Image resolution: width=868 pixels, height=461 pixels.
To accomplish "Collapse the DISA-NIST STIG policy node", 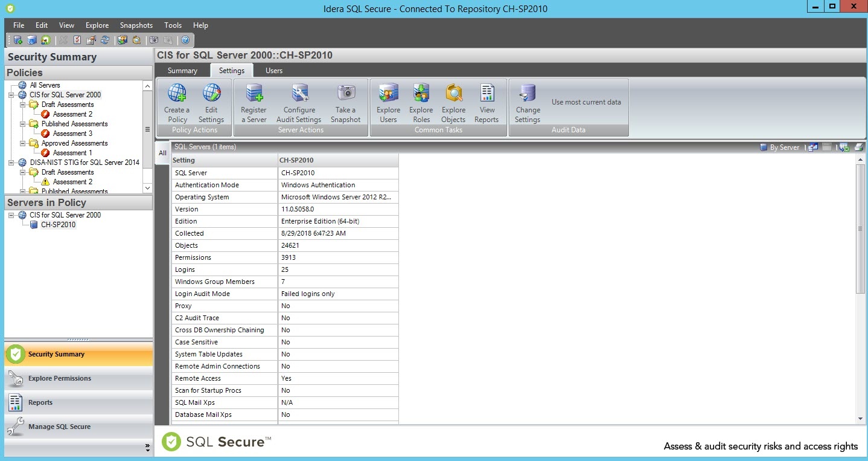I will pyautogui.click(x=11, y=163).
